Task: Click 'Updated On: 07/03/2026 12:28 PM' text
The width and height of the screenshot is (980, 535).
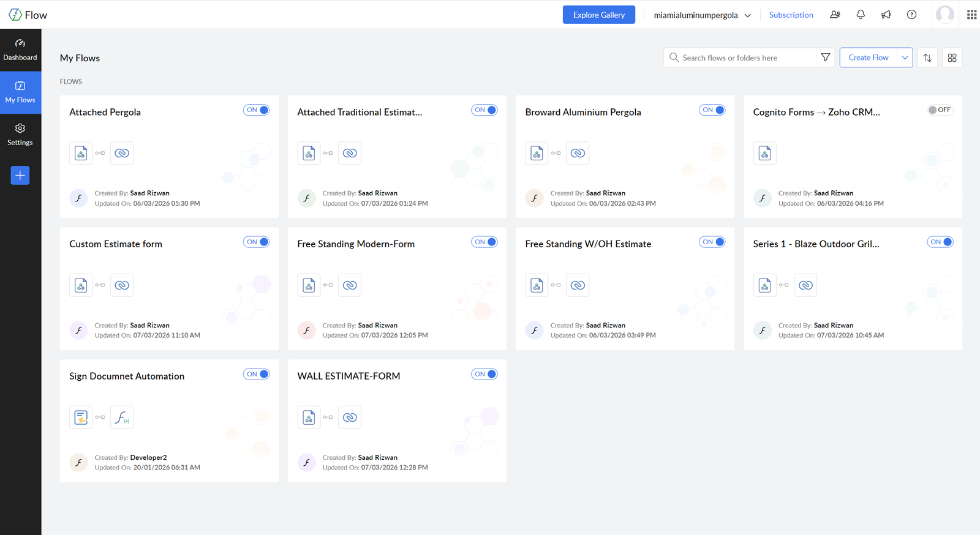Action: pyautogui.click(x=375, y=468)
